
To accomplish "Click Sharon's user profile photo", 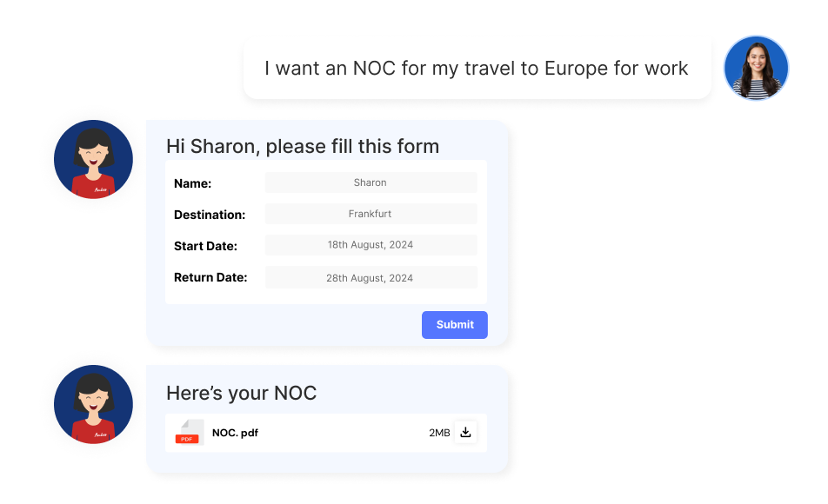I will [756, 68].
